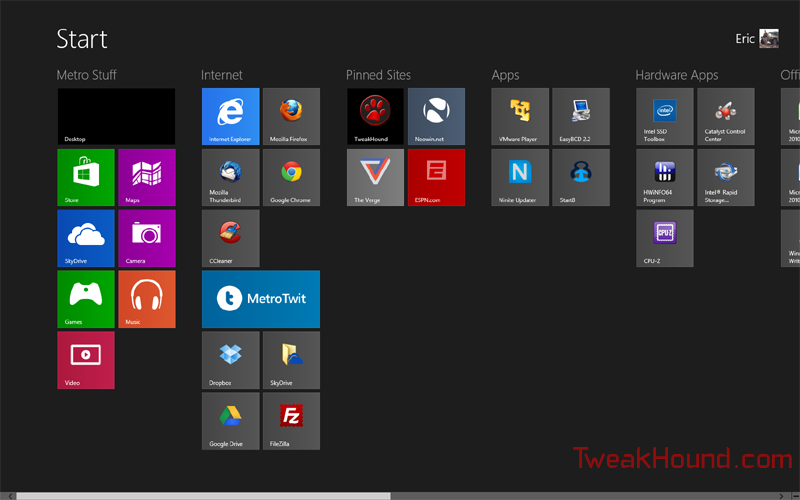Open the MetroTwit wide tile
This screenshot has width=800, height=500.
[x=261, y=299]
